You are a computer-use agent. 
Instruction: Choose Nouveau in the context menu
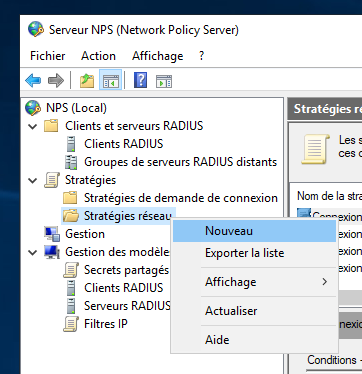(x=254, y=231)
